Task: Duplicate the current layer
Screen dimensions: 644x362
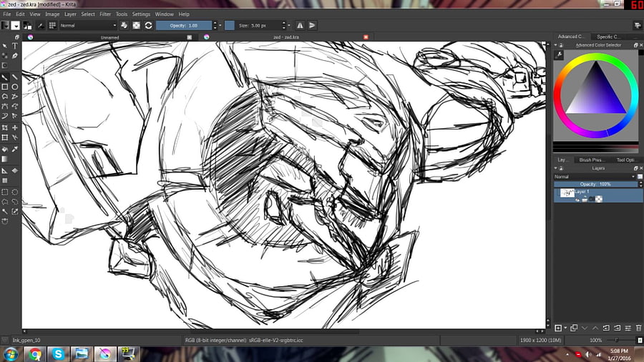Action: 574,328
